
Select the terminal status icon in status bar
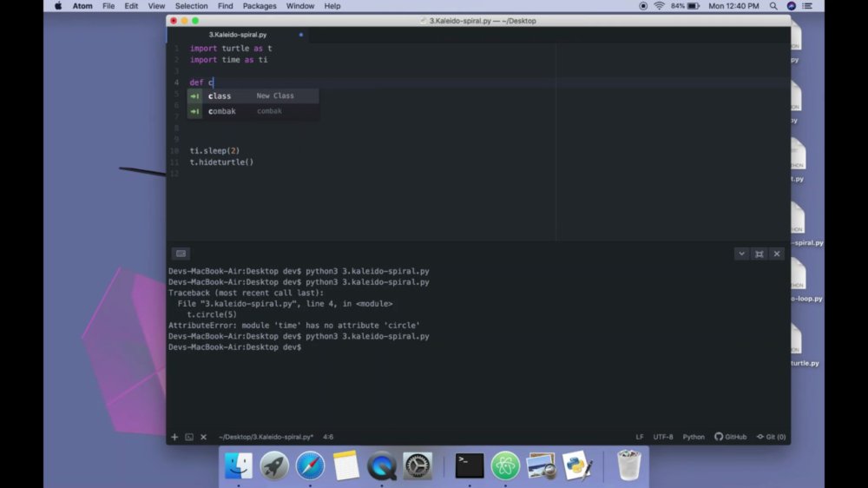point(189,437)
